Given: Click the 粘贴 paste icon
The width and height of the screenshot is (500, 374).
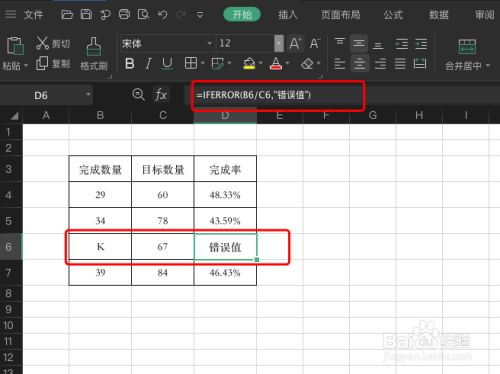Looking at the screenshot, I should click(15, 45).
